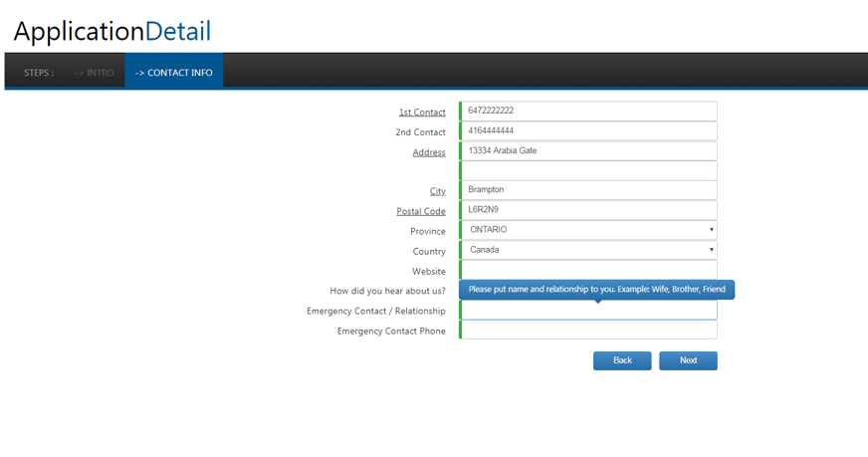Open the INTRO step tab
Image resolution: width=868 pixels, height=457 pixels.
click(95, 73)
